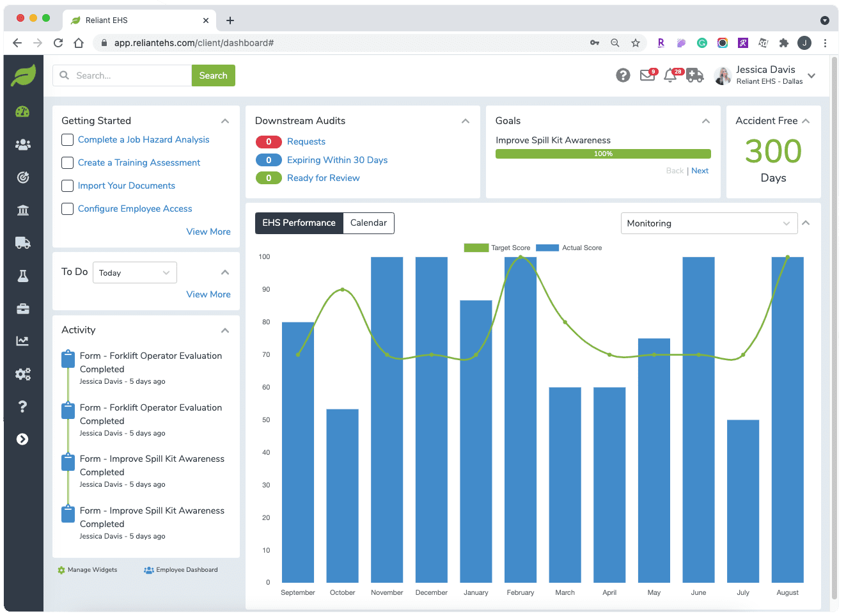
Task: Click View More in Getting Started
Action: pyautogui.click(x=208, y=232)
